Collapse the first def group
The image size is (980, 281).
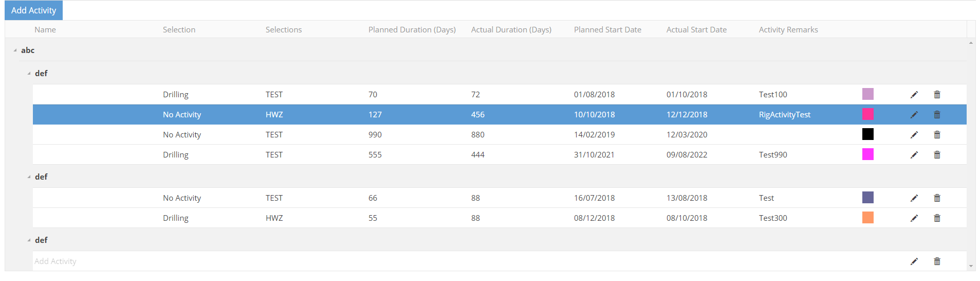tap(29, 74)
